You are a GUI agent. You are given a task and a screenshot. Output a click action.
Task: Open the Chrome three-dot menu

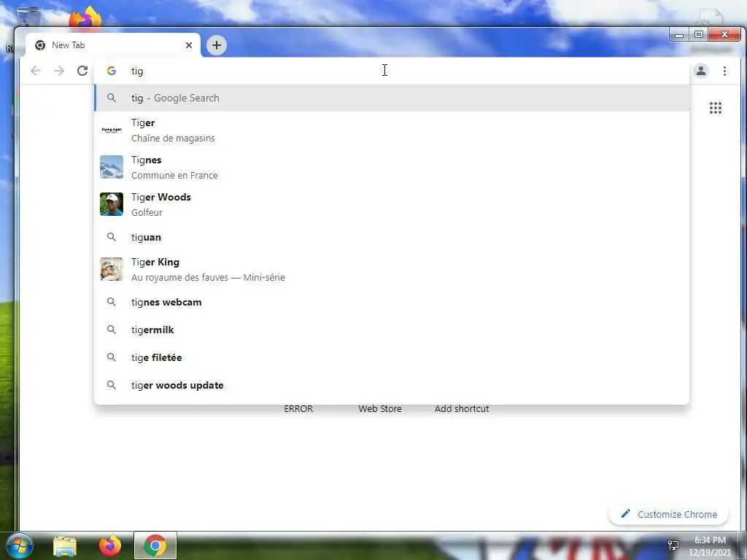pos(724,71)
